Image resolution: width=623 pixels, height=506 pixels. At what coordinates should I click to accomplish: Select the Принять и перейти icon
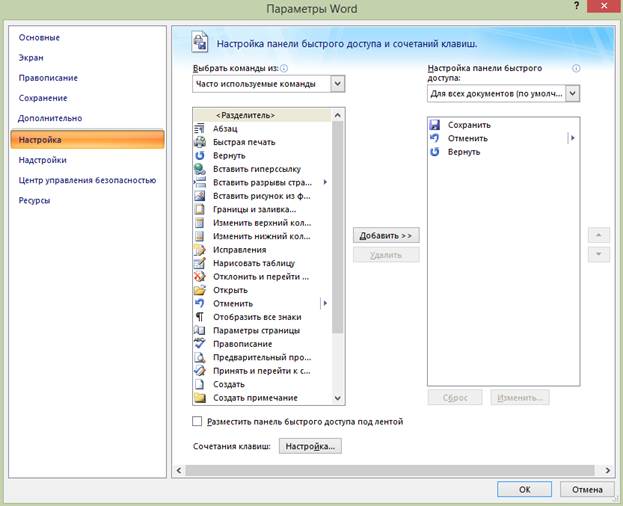click(199, 371)
